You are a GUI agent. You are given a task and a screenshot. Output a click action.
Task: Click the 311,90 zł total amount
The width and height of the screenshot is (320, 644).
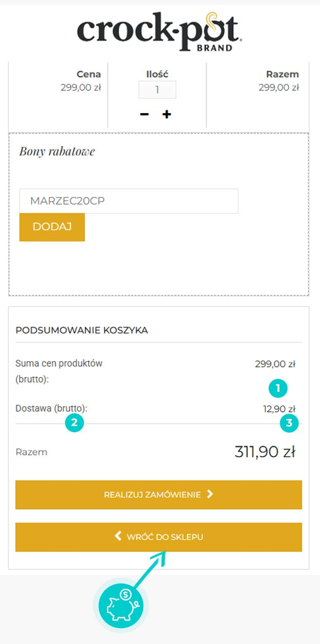265,452
